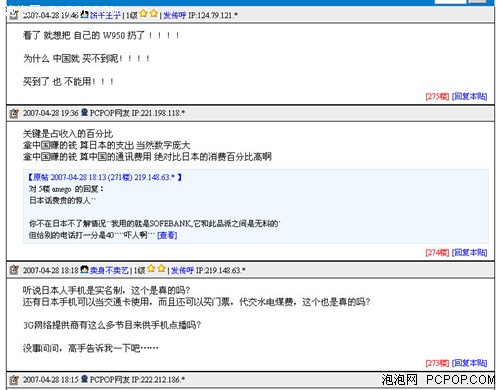500x390 pixels.
Task: Click the note icon beside the 18:18 post
Action: click(14, 270)
